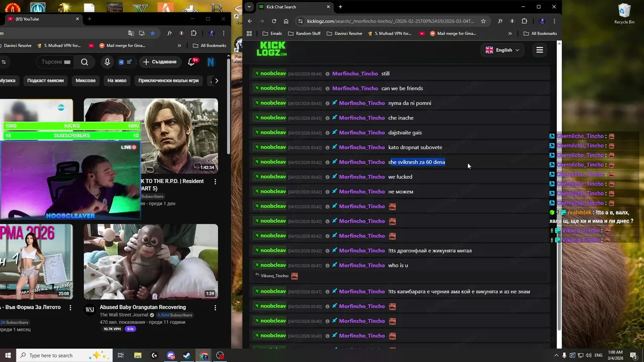Open a new tab in Kick window
Image resolution: width=644 pixels, height=362 pixels.
coord(340,7)
